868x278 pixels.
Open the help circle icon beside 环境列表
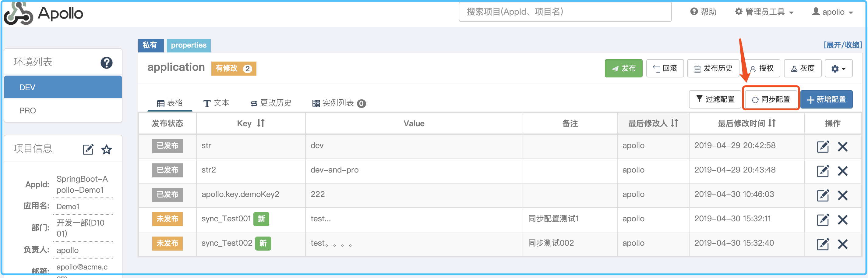(x=107, y=62)
